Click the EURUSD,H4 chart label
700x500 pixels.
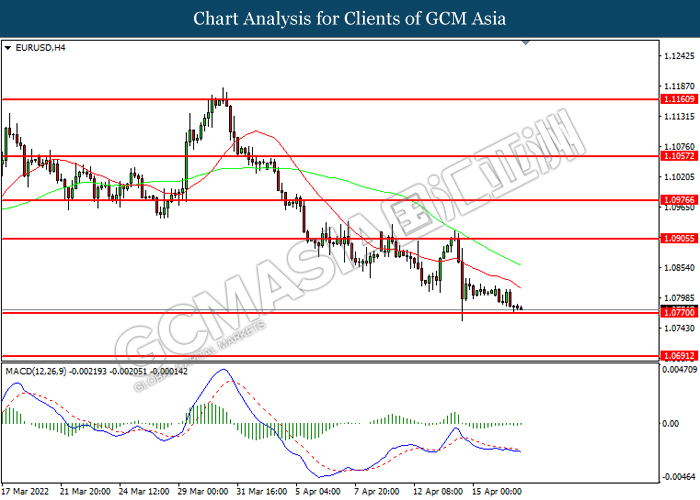pyautogui.click(x=40, y=48)
